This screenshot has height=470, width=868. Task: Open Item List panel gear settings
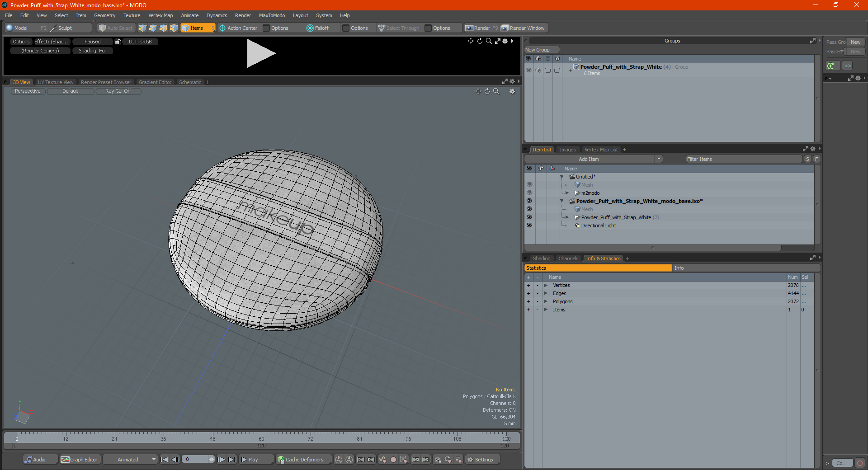click(813, 149)
